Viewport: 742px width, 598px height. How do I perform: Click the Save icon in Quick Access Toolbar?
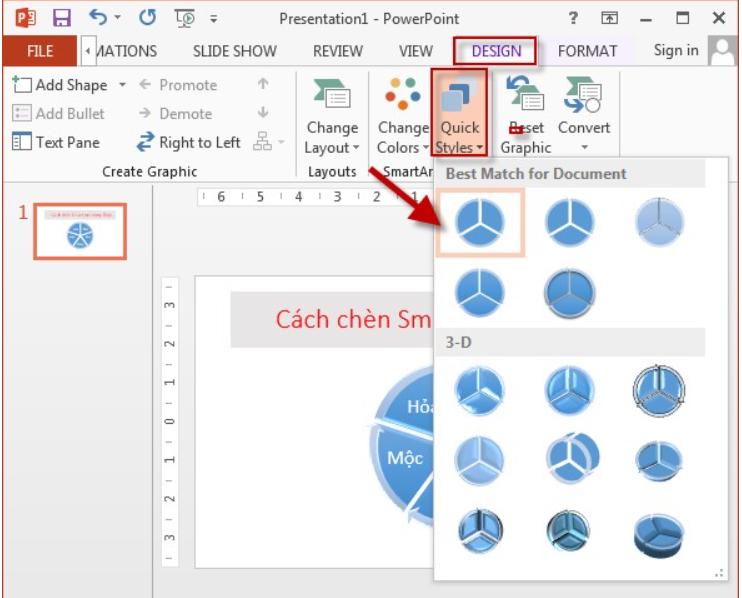tap(62, 18)
